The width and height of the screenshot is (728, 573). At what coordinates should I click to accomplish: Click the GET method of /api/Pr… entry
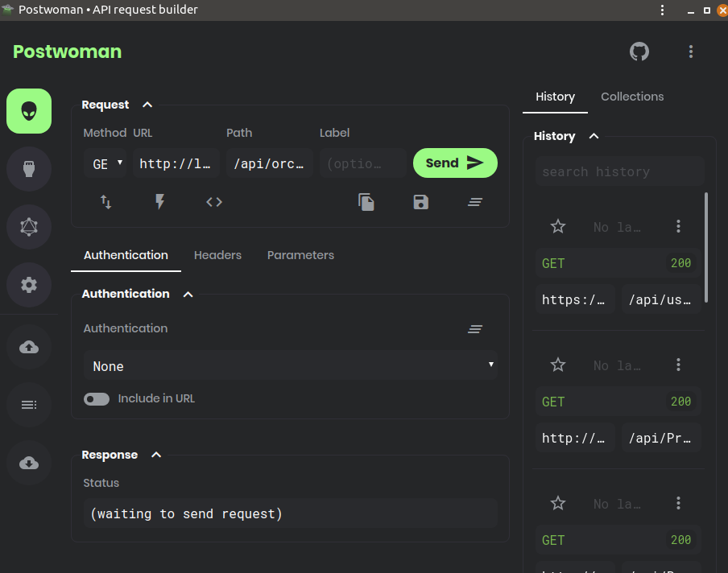coord(553,402)
